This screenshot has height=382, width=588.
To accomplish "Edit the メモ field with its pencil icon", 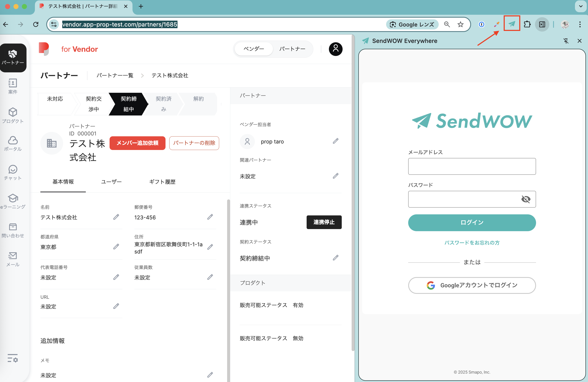I will 210,375.
